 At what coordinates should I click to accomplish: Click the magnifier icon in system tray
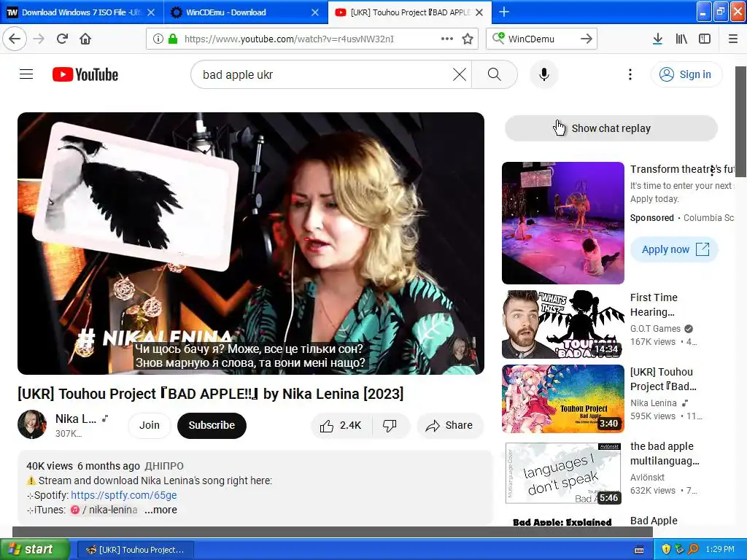pyautogui.click(x=693, y=549)
